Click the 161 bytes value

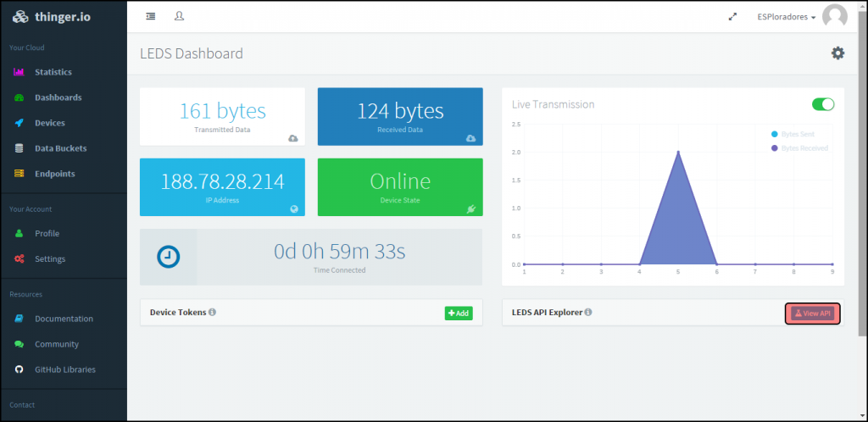click(223, 111)
